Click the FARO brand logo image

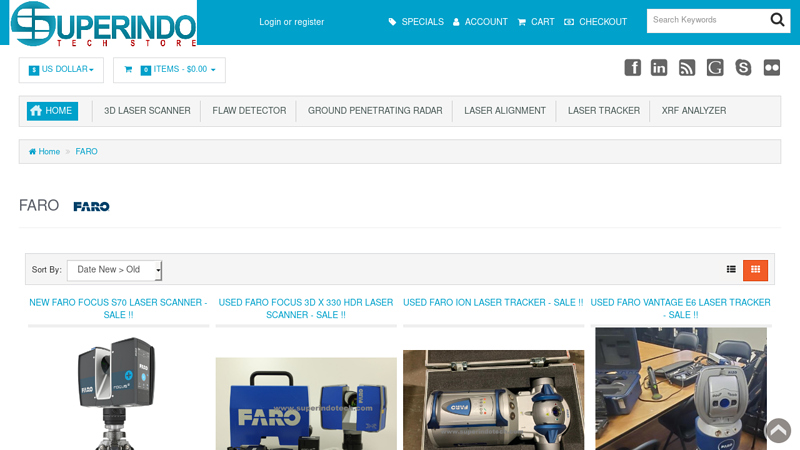pos(91,207)
